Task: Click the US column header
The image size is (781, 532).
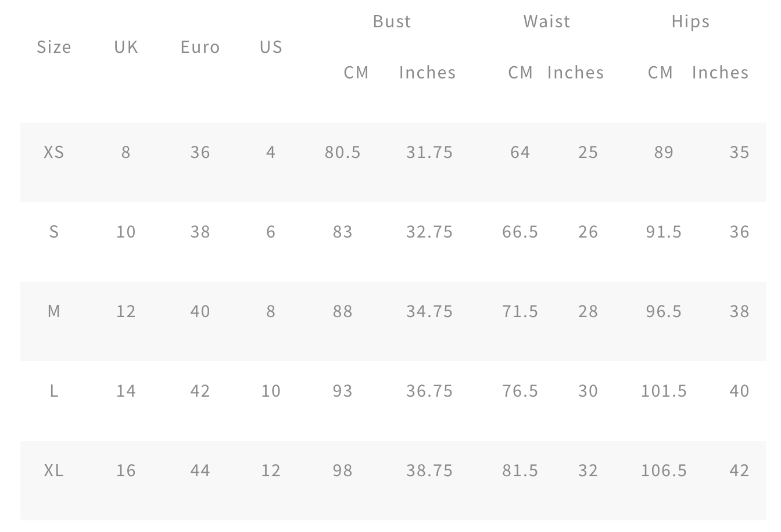Action: pyautogui.click(x=271, y=47)
